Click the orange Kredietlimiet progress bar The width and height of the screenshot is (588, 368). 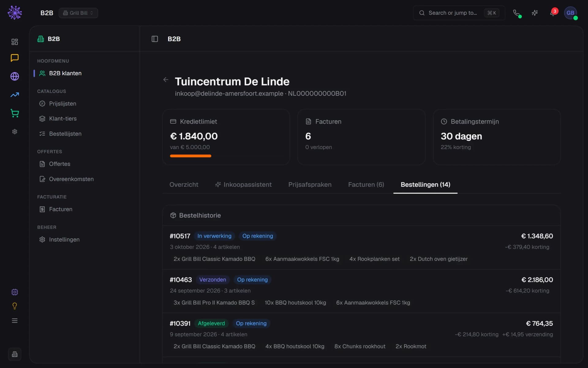pos(190,156)
